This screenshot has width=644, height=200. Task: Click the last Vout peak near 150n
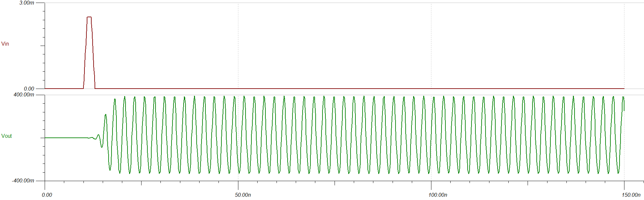[x=623, y=97]
